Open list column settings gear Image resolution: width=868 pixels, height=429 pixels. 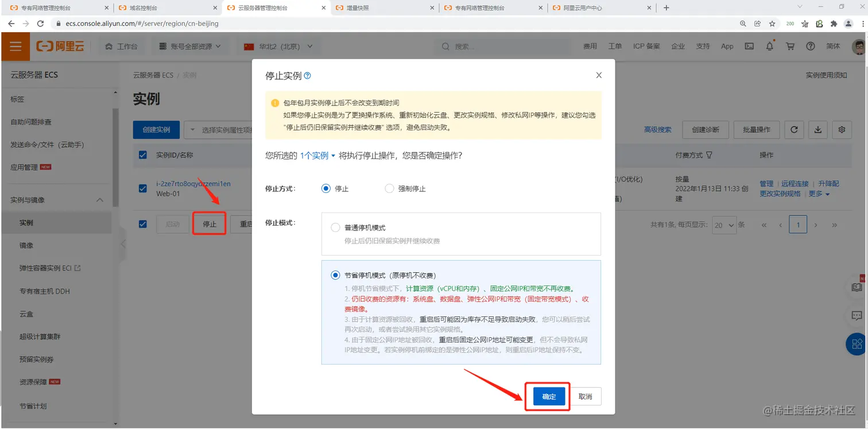point(842,130)
